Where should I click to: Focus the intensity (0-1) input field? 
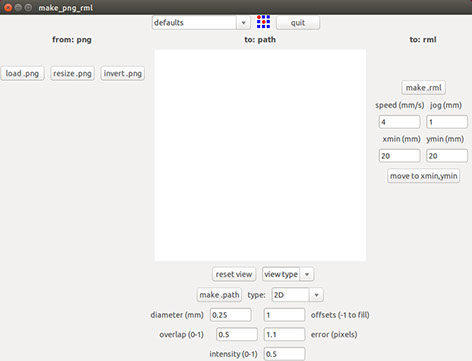(x=284, y=354)
